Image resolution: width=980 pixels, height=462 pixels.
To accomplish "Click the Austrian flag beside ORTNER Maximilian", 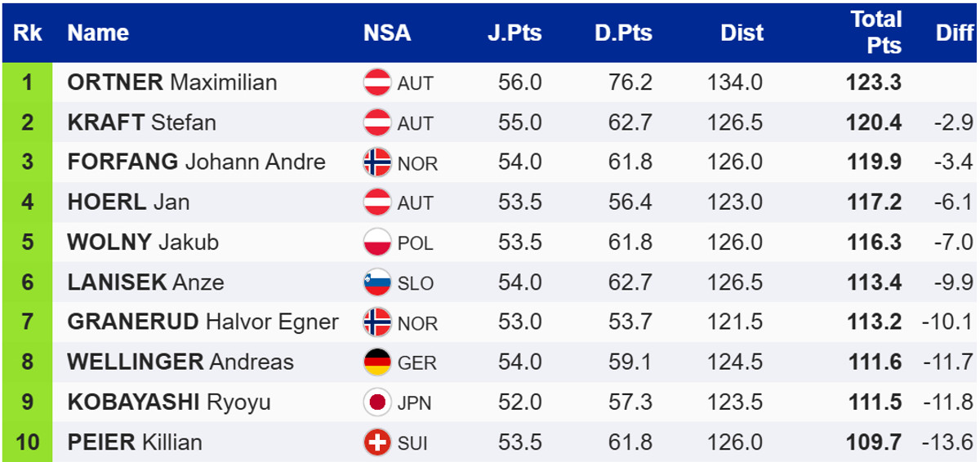I will [x=377, y=82].
